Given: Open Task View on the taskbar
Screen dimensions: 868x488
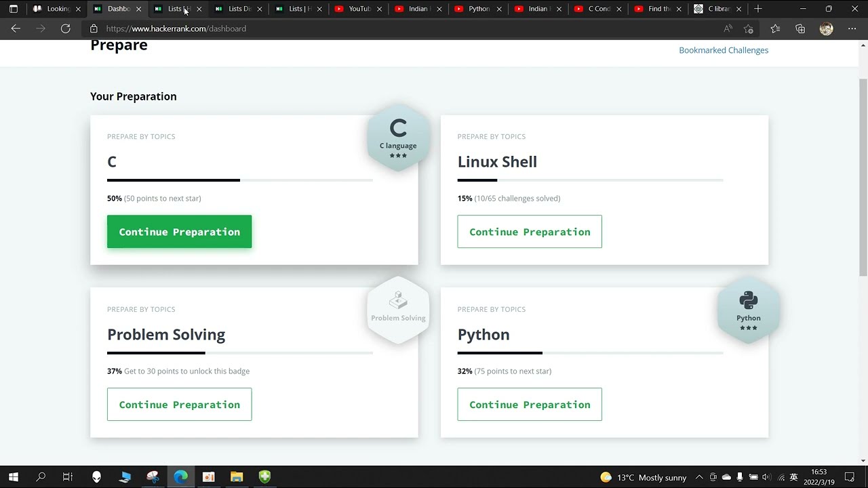Looking at the screenshot, I should 68,477.
